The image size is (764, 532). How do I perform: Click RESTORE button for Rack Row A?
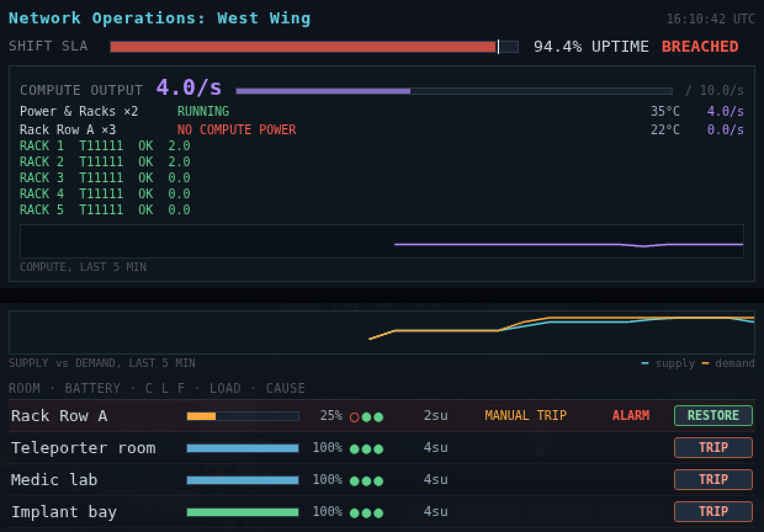click(713, 416)
